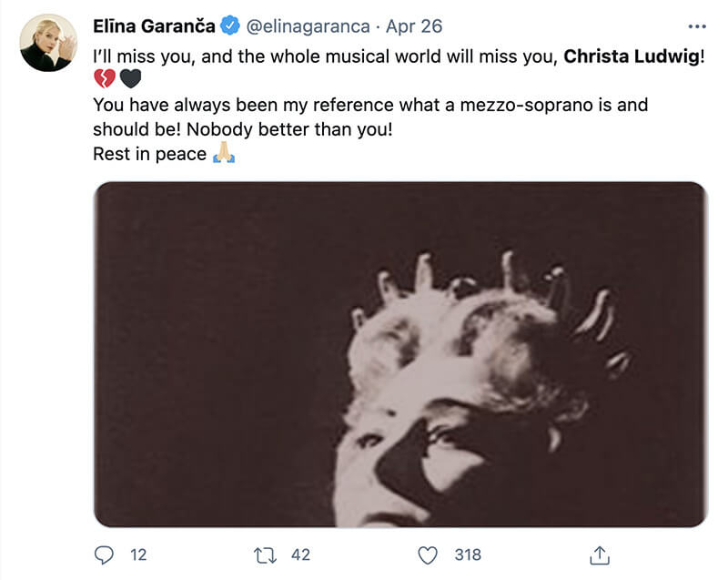This screenshot has height=580, width=728.
Task: Open the attached black-and-white photo
Action: [400, 354]
